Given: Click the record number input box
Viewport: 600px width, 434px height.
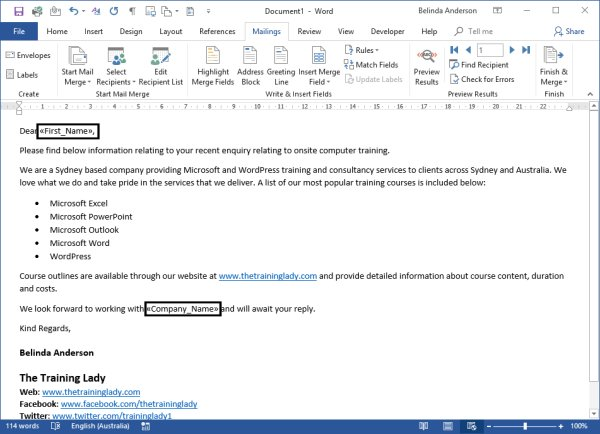Looking at the screenshot, I should (490, 50).
